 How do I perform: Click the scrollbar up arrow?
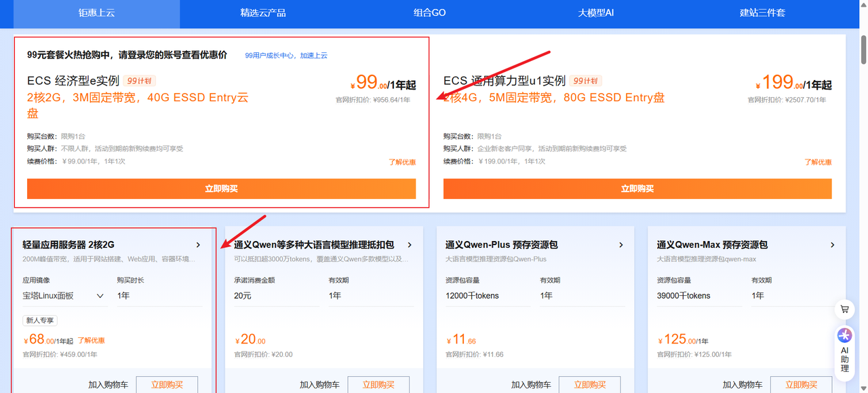pyautogui.click(x=863, y=4)
